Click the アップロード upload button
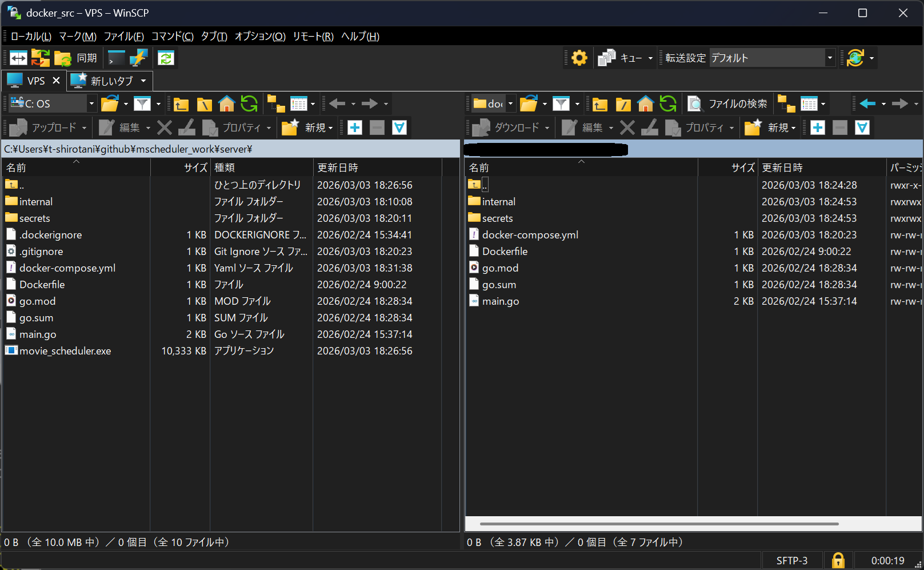The image size is (924, 570). point(47,127)
